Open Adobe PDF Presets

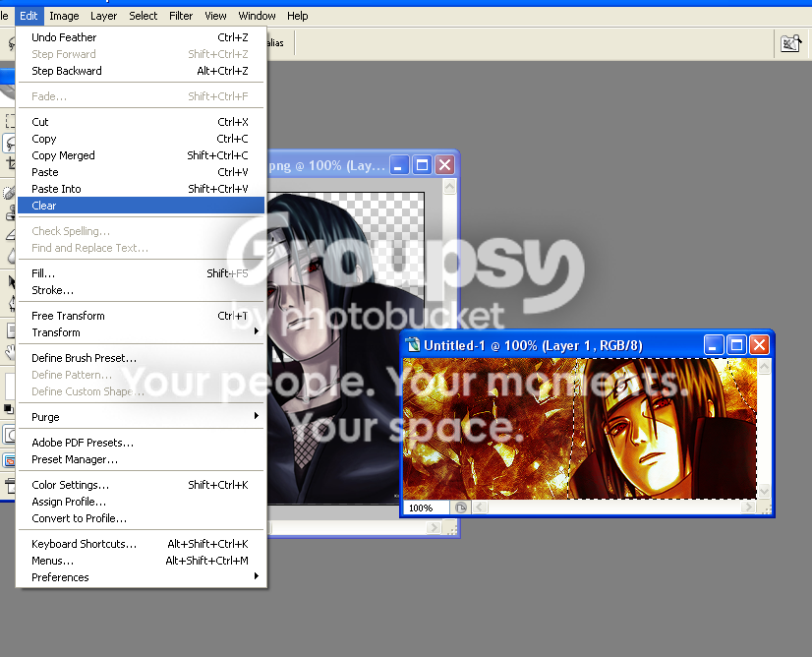pyautogui.click(x=141, y=443)
